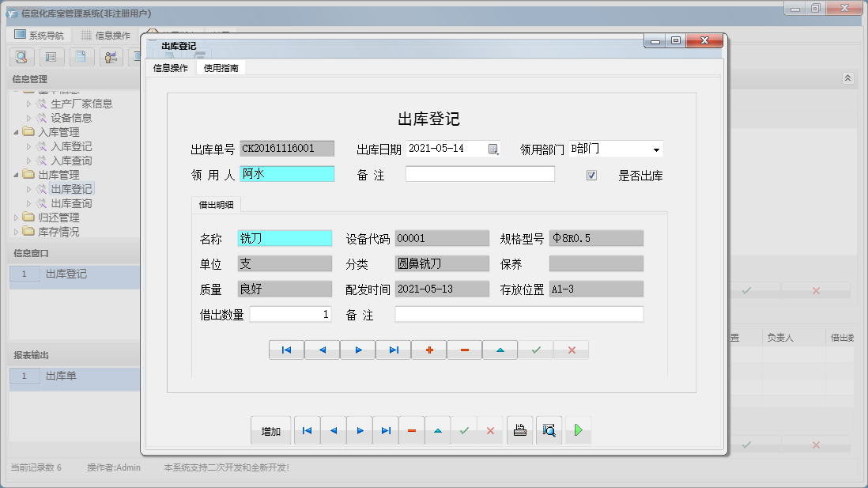
Task: Click the green run arrow icon
Action: tap(578, 429)
